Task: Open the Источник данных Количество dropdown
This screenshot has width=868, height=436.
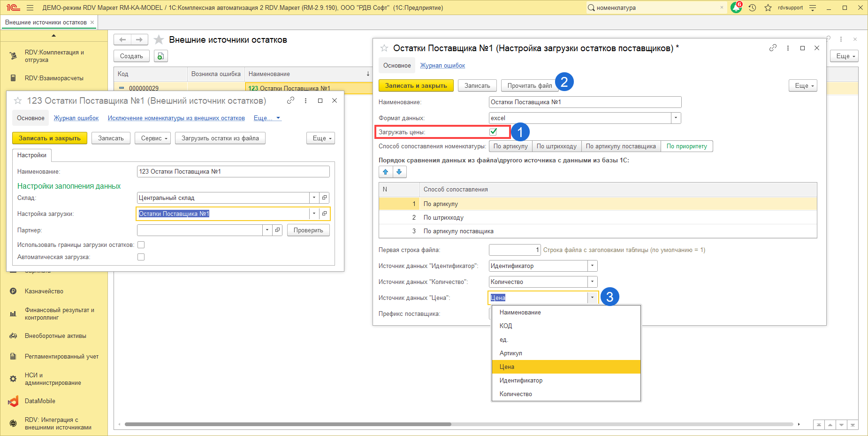Action: click(x=592, y=282)
